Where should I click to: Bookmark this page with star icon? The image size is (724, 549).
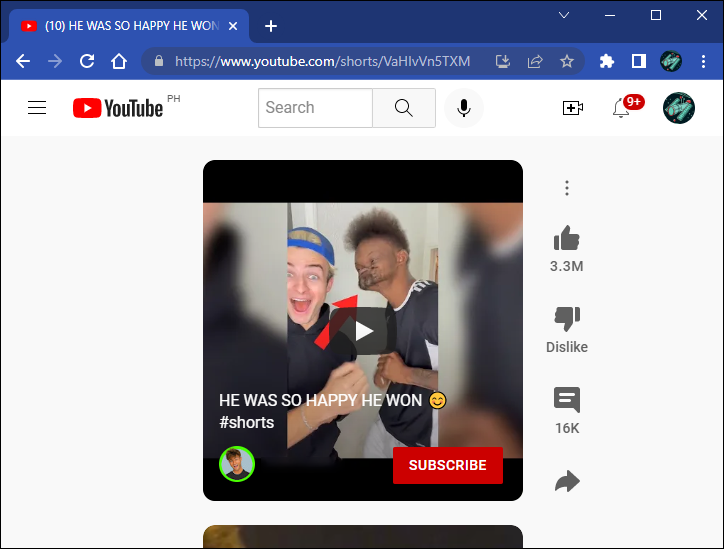pyautogui.click(x=567, y=61)
